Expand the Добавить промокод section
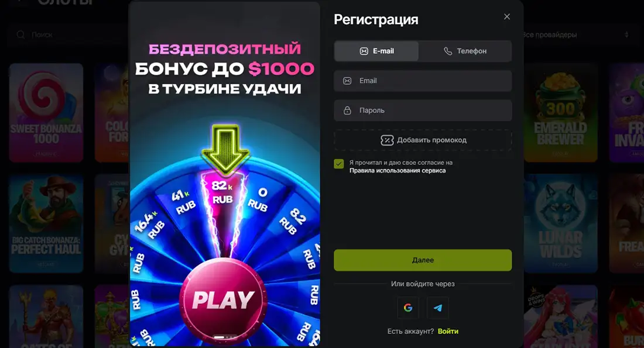This screenshot has height=348, width=644. coord(423,140)
